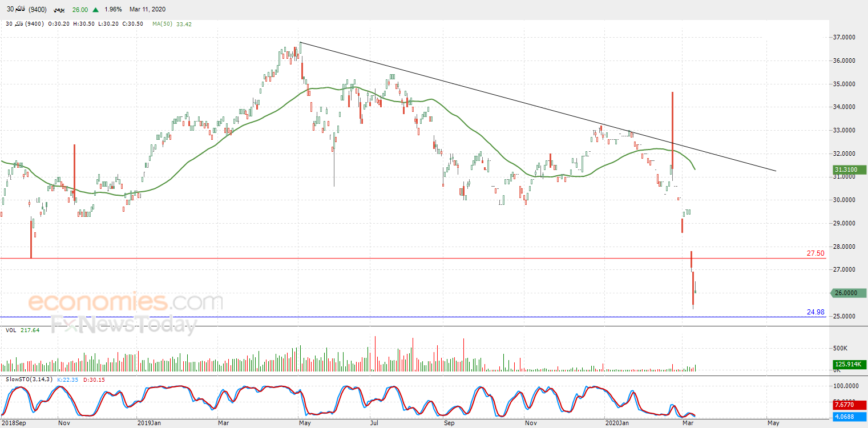Click the 2018Sep label on time axis

pyautogui.click(x=15, y=423)
